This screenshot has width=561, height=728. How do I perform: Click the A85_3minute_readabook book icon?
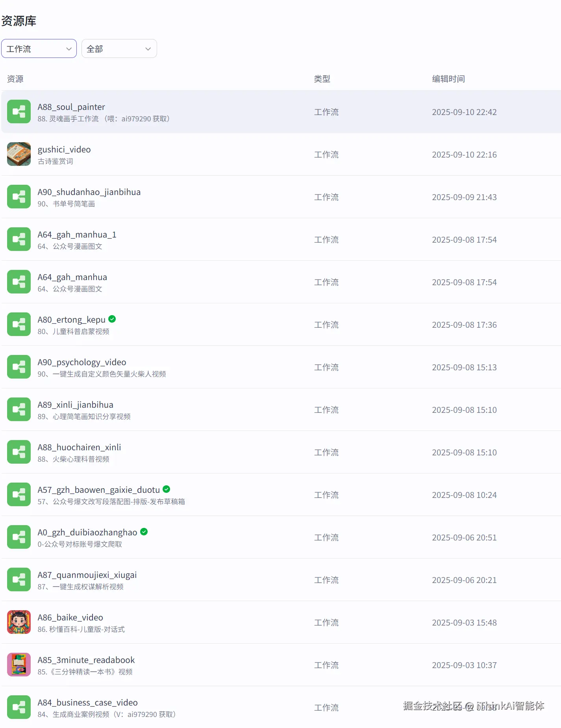19,665
